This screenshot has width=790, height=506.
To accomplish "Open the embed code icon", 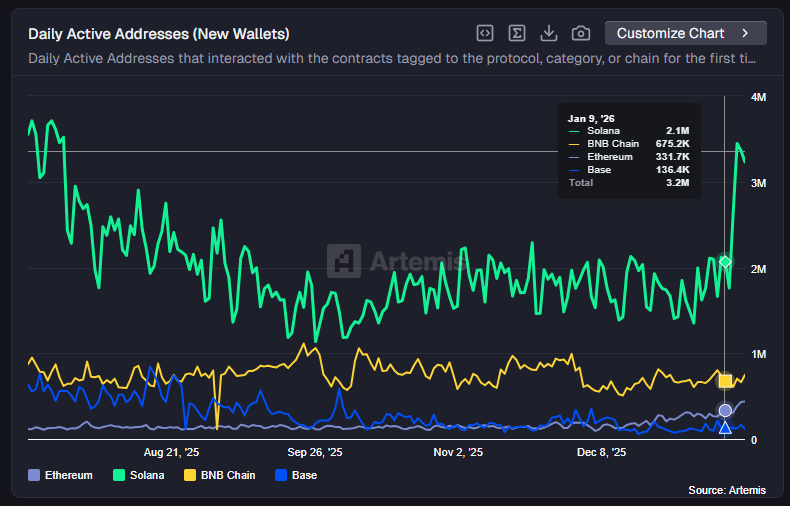I will point(485,33).
